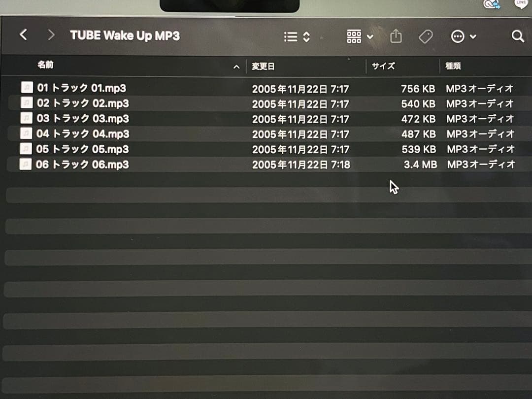Open the Finder search magnifier
Viewport: 532px width, 399px height.
point(517,36)
